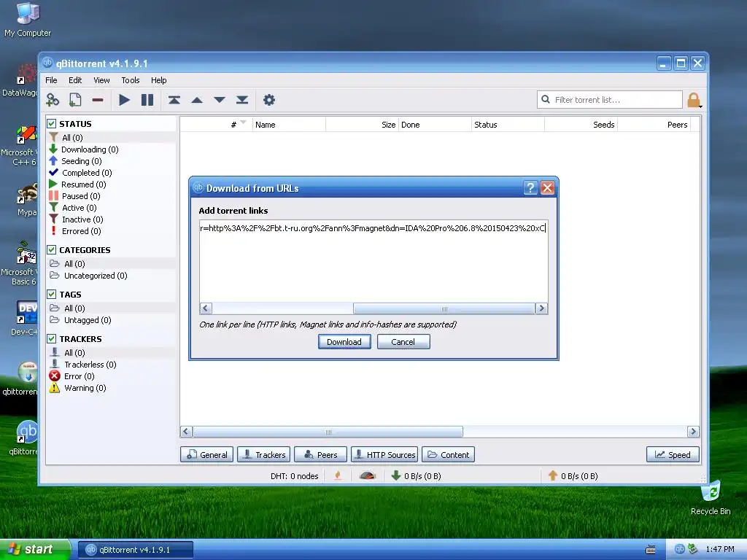Viewport: 747px width, 560px height.
Task: Click the red Delete torrent icon
Action: (98, 100)
